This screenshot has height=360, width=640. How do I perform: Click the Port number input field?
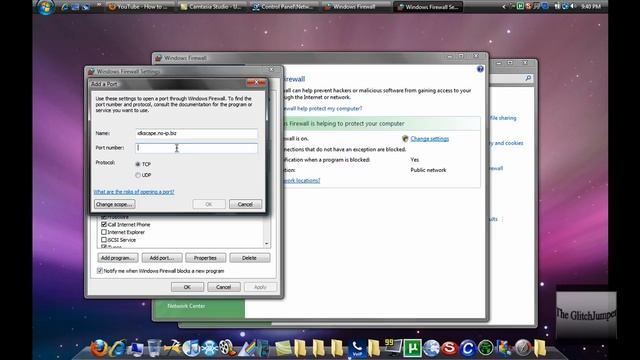196,148
